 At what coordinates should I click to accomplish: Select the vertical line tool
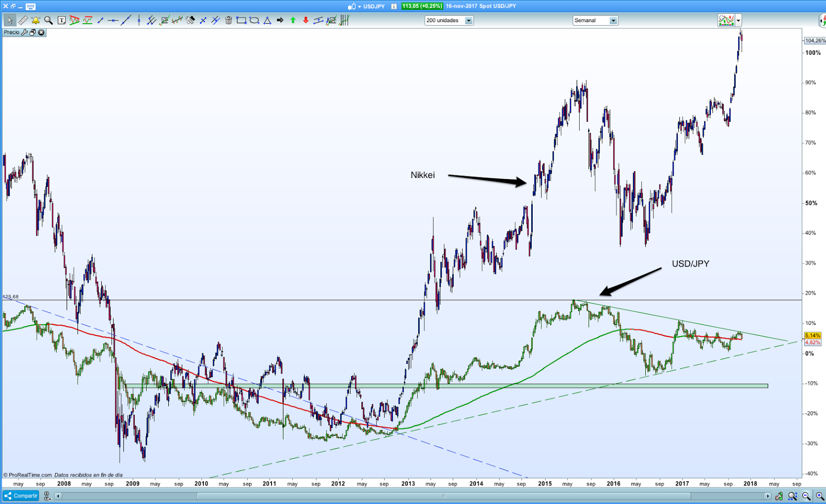139,21
